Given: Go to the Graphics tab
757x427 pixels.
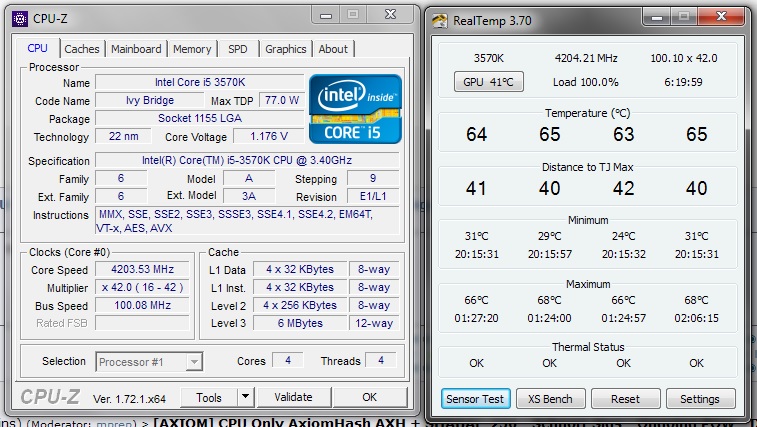Looking at the screenshot, I should (286, 49).
